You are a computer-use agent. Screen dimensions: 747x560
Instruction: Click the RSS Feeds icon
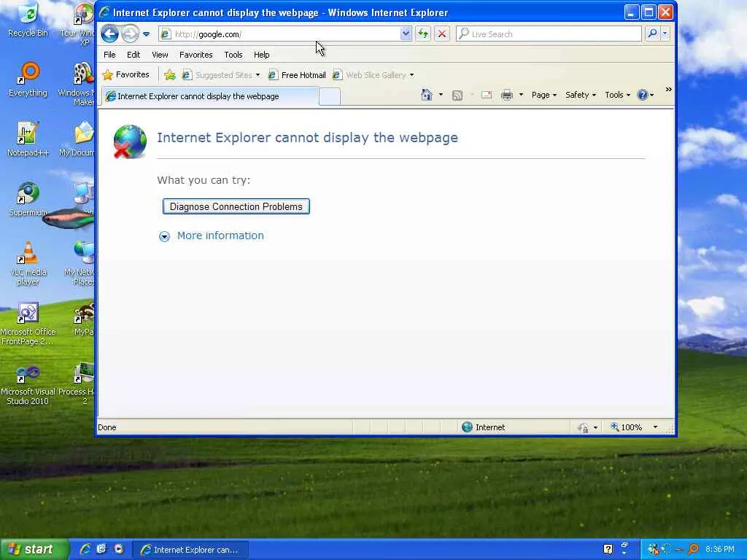(457, 96)
